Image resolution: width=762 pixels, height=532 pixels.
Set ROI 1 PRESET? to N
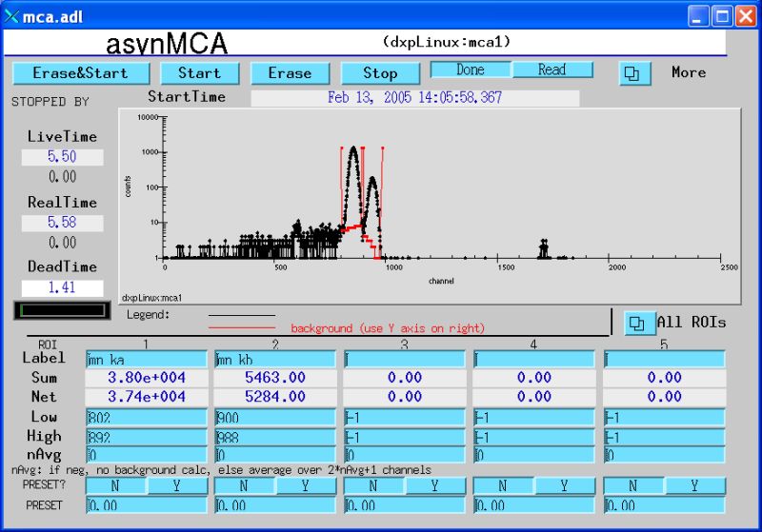pos(115,486)
